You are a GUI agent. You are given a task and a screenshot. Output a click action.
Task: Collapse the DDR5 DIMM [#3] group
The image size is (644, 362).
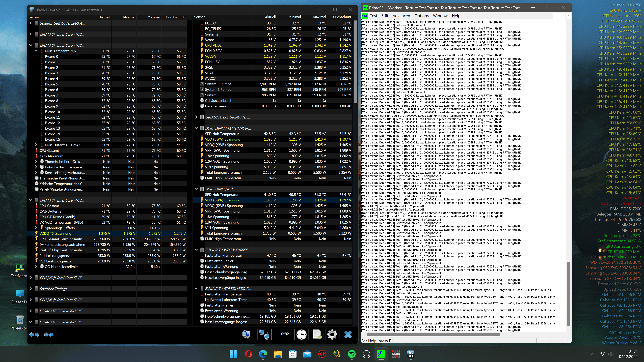pyautogui.click(x=196, y=189)
